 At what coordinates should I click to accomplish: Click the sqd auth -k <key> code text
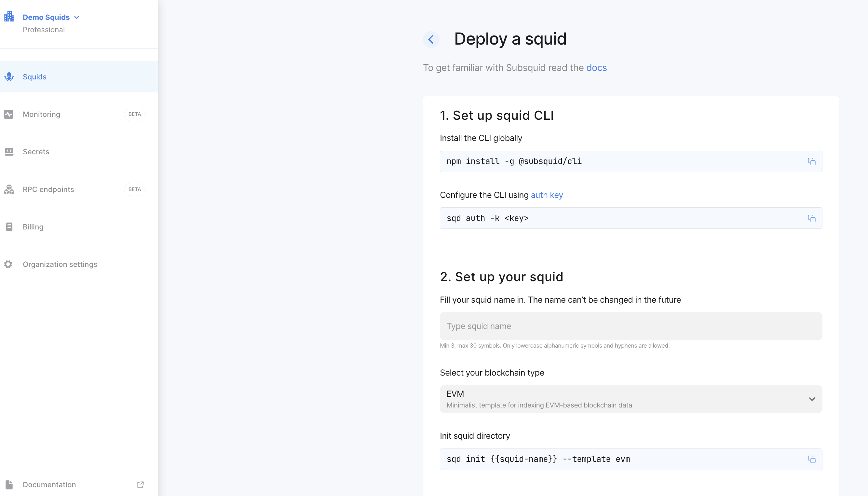[487, 218]
